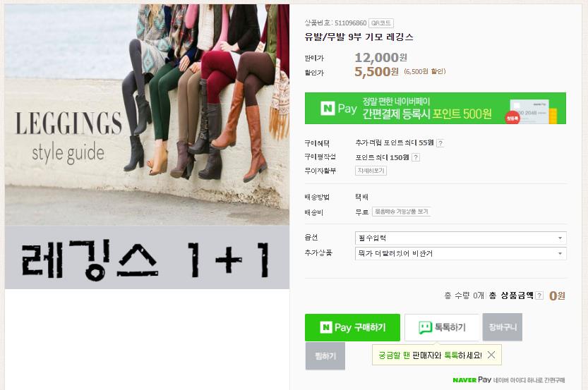Image resolution: width=588 pixels, height=390 pixels.
Task: Click the question mark next to 구매평작성 points
Action: pos(416,157)
